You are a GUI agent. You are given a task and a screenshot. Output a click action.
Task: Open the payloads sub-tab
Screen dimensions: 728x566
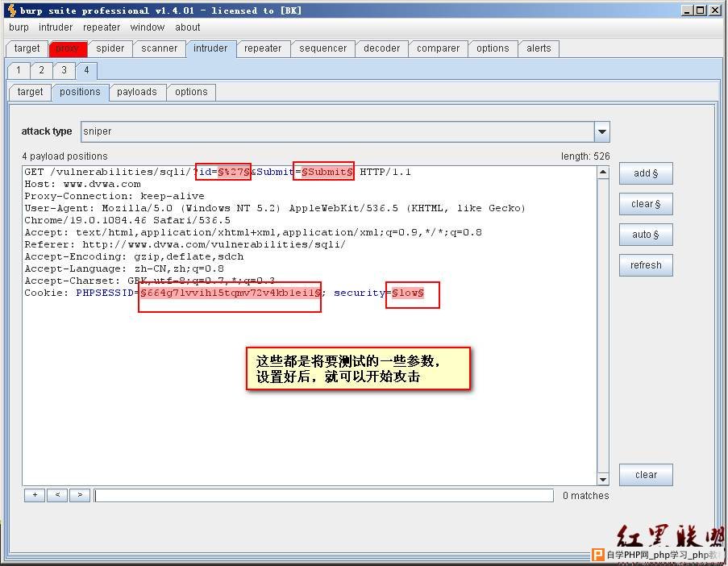point(137,92)
